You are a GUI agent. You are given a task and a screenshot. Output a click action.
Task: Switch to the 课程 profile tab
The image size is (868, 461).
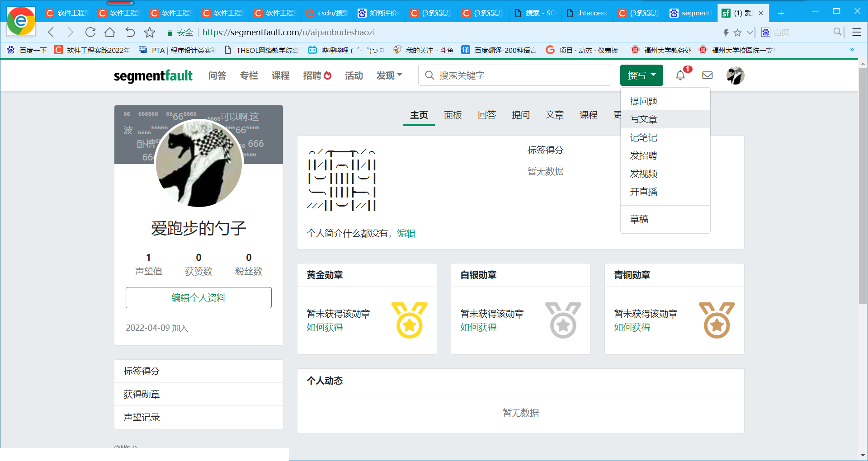(x=589, y=115)
